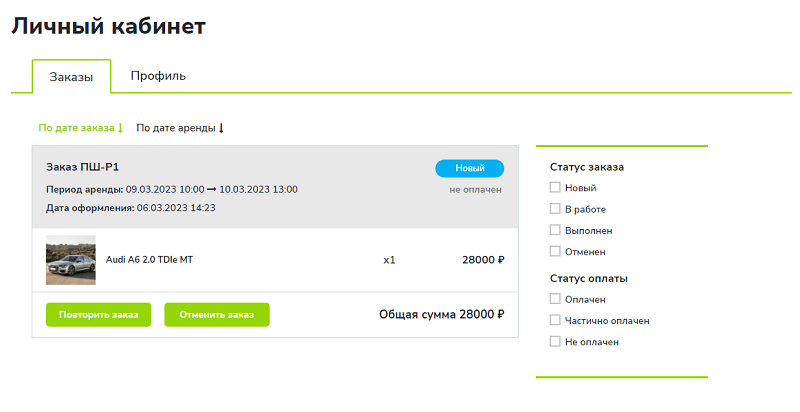Tick the Выполнен status checkbox
This screenshot has height=412, width=800.
point(555,230)
